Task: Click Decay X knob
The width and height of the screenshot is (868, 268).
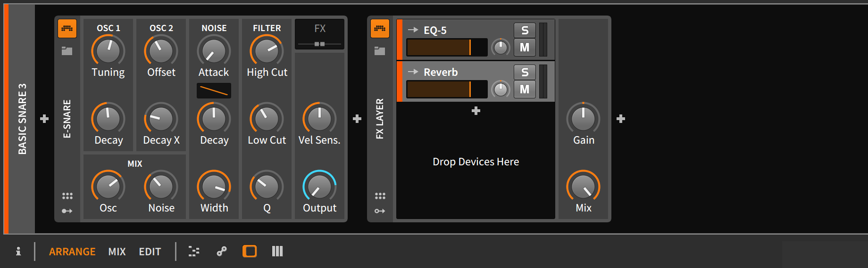Action: click(161, 119)
